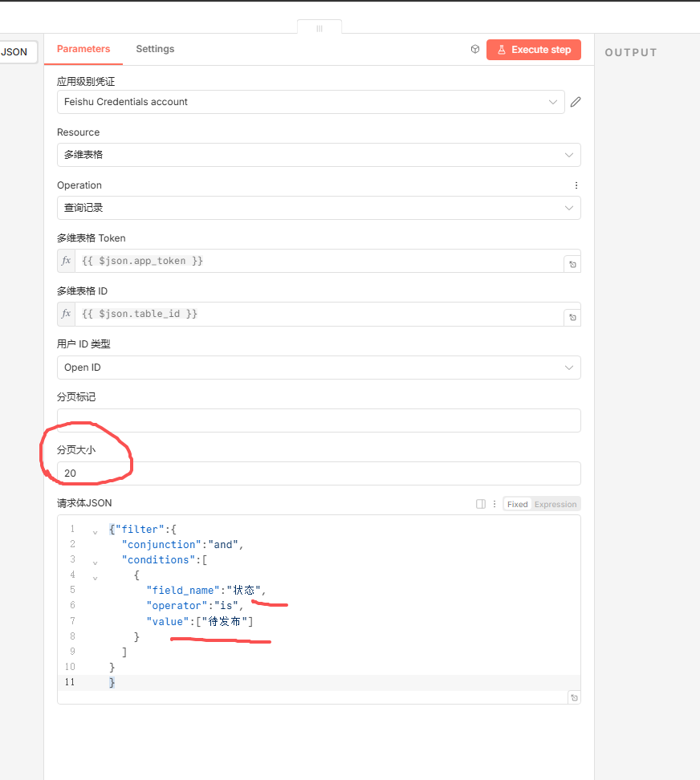Screen dimensions: 700x780
Task: Open the Resource dropdown showing 多维表格
Action: (x=318, y=155)
